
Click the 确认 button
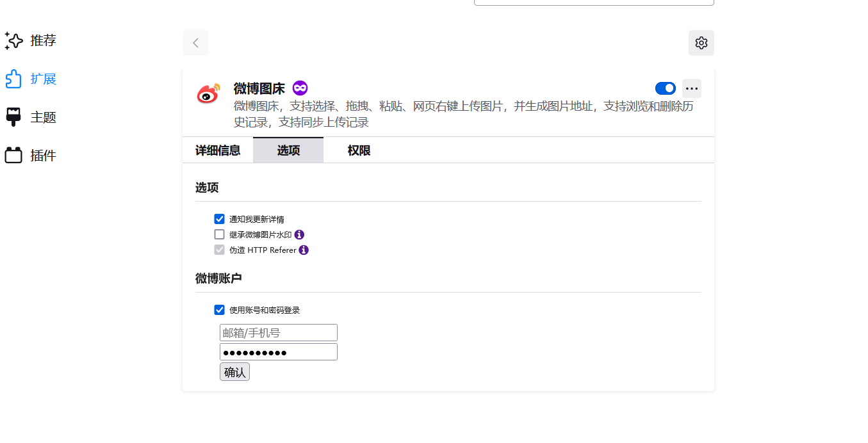coord(234,372)
